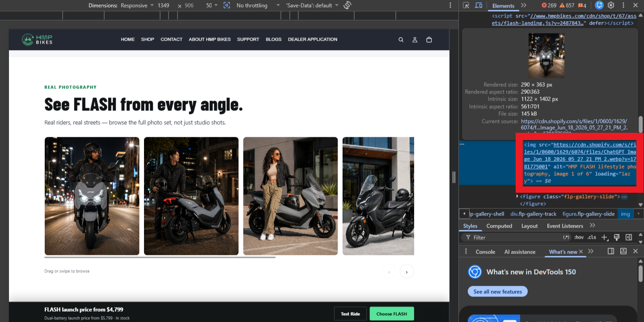Expand the figure.flp-gallery-slide node
Screen dimensions: 644x322
coord(517,197)
